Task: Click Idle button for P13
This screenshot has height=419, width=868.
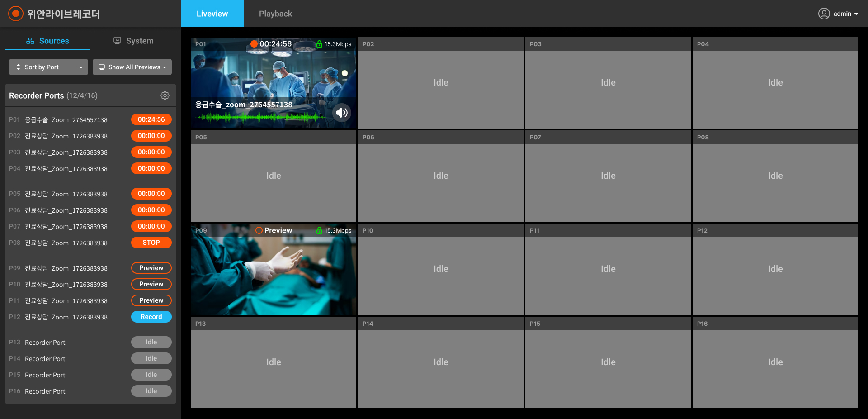Action: point(151,342)
